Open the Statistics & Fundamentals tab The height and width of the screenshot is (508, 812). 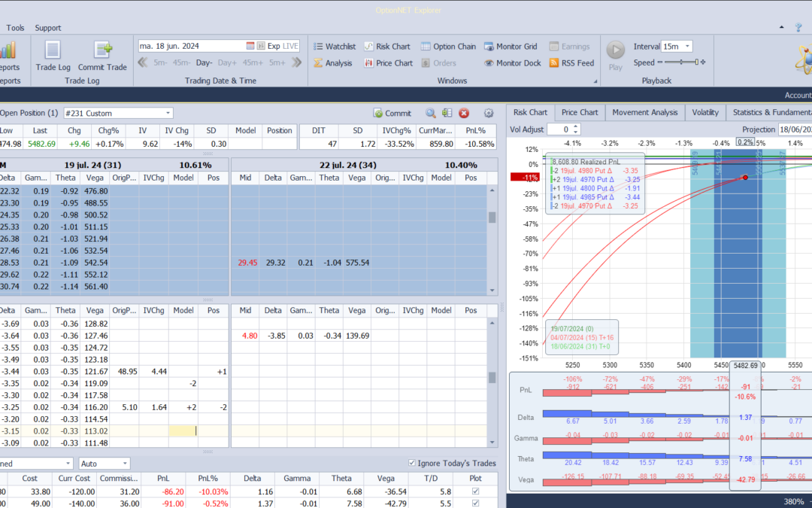(770, 112)
